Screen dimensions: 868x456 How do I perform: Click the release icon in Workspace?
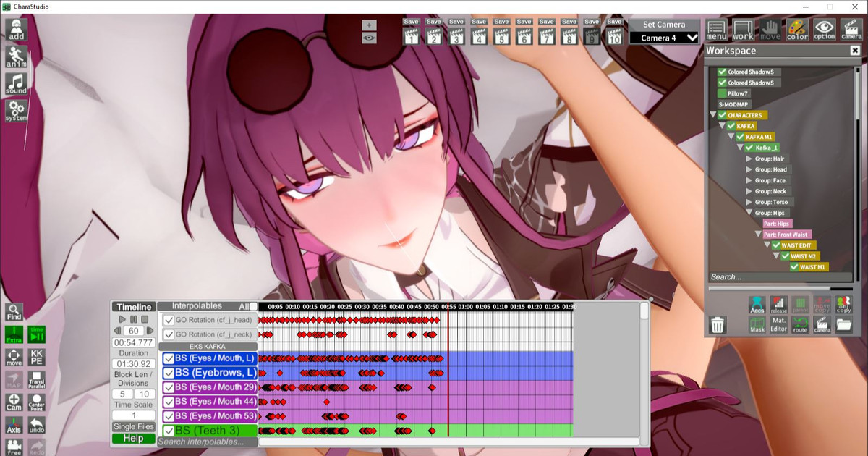(779, 305)
